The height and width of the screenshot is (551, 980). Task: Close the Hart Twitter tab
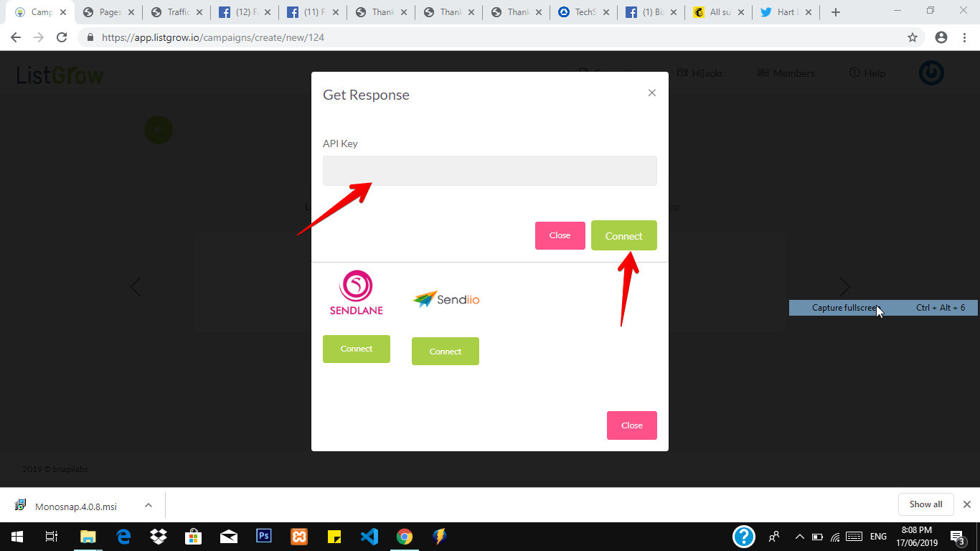point(808,12)
